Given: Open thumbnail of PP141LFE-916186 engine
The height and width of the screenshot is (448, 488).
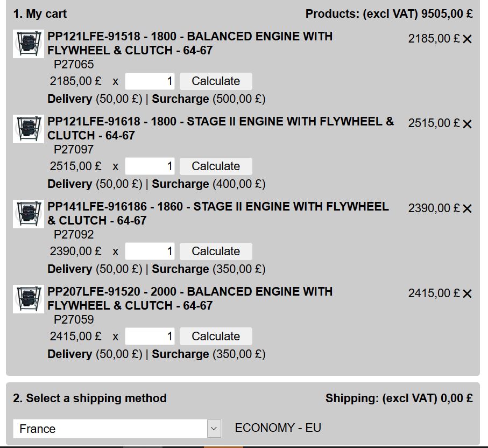Looking at the screenshot, I should point(29,214).
